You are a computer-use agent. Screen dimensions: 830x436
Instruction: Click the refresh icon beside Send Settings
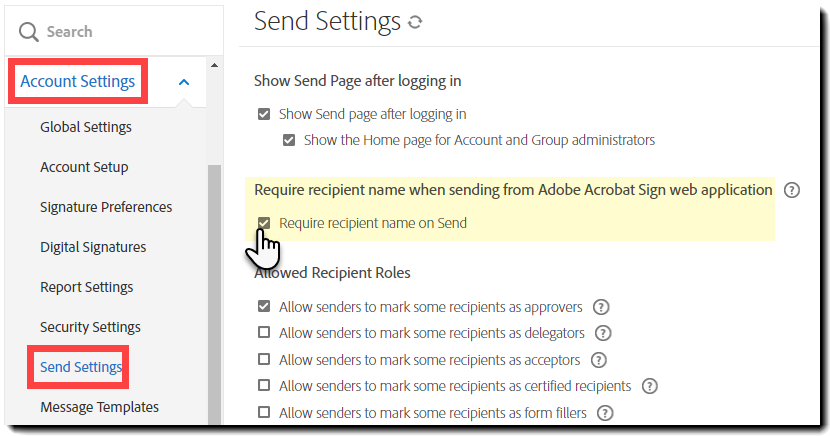coord(415,22)
